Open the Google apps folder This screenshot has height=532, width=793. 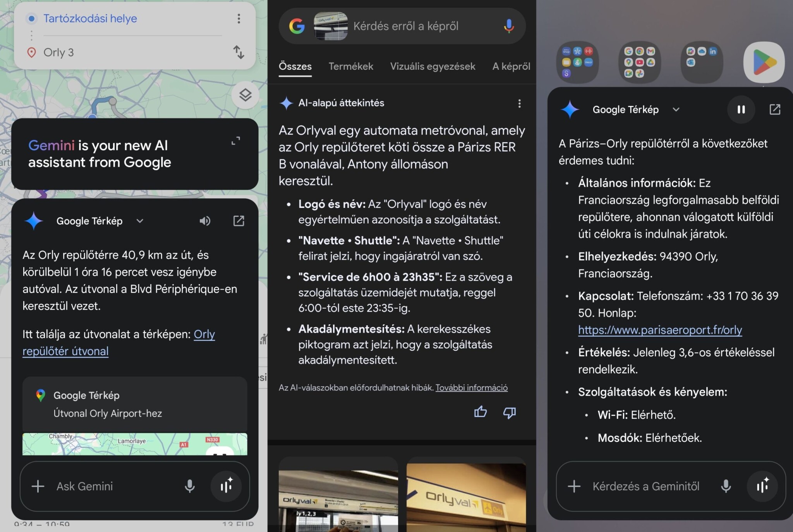click(x=639, y=62)
